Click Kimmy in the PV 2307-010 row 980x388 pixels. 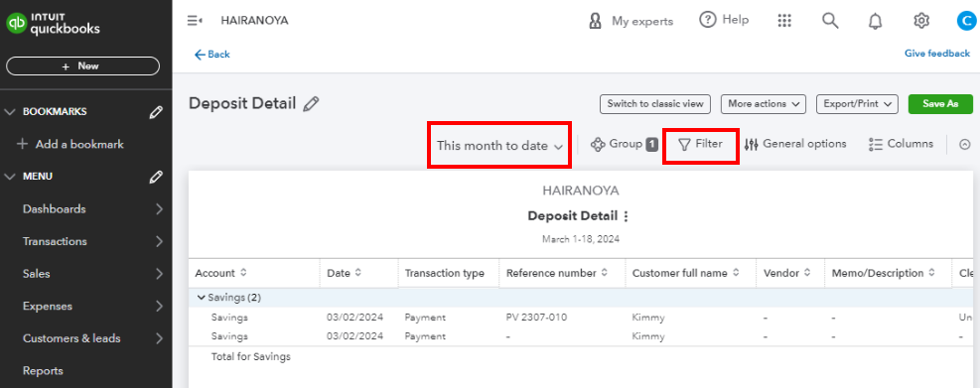648,318
